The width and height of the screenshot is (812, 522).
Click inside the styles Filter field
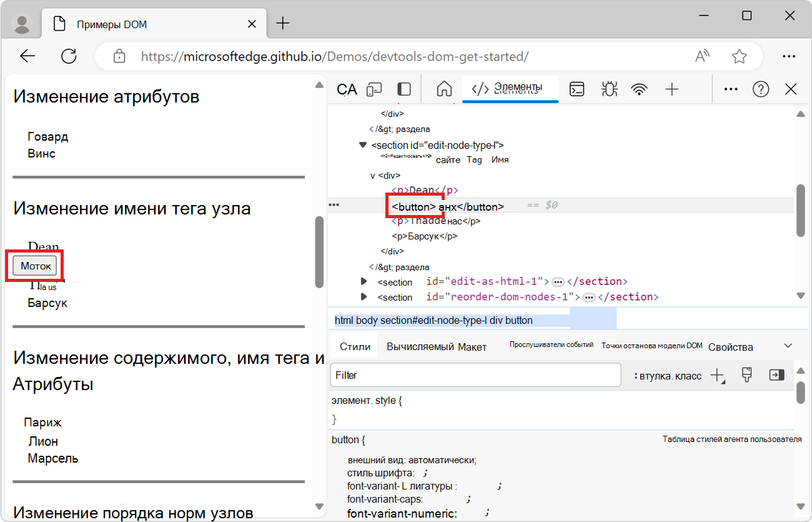[x=475, y=375]
